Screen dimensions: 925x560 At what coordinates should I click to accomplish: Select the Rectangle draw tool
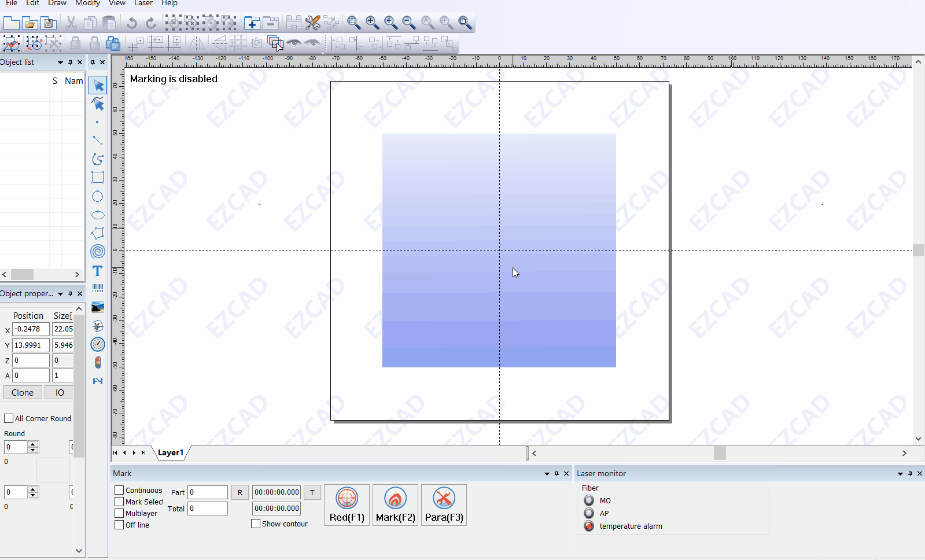[x=98, y=178]
